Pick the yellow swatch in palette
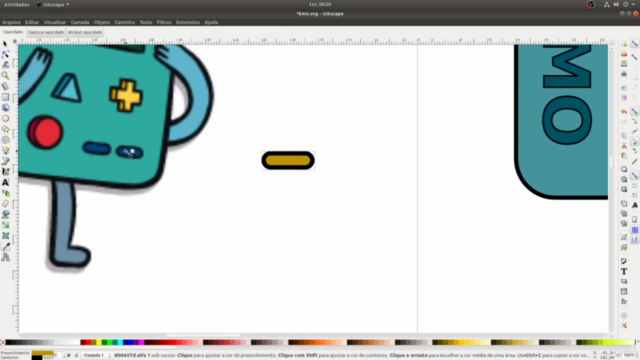This screenshot has height=360, width=640. click(99, 342)
